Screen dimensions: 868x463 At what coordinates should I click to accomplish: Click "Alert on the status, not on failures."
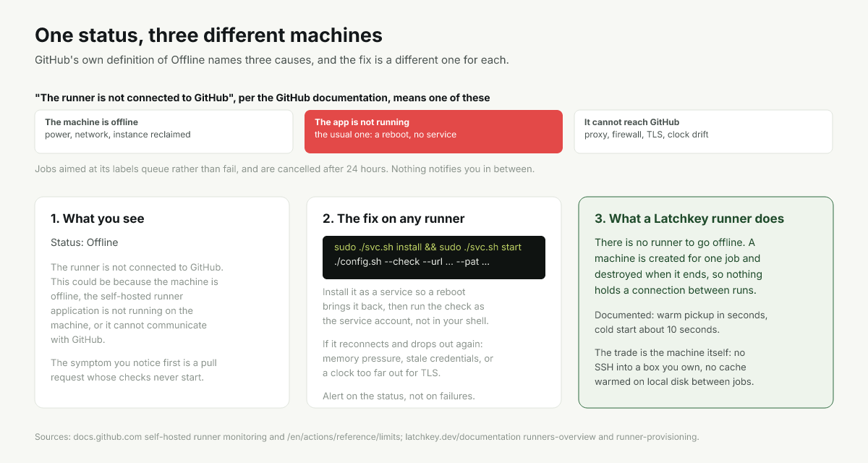tap(399, 396)
